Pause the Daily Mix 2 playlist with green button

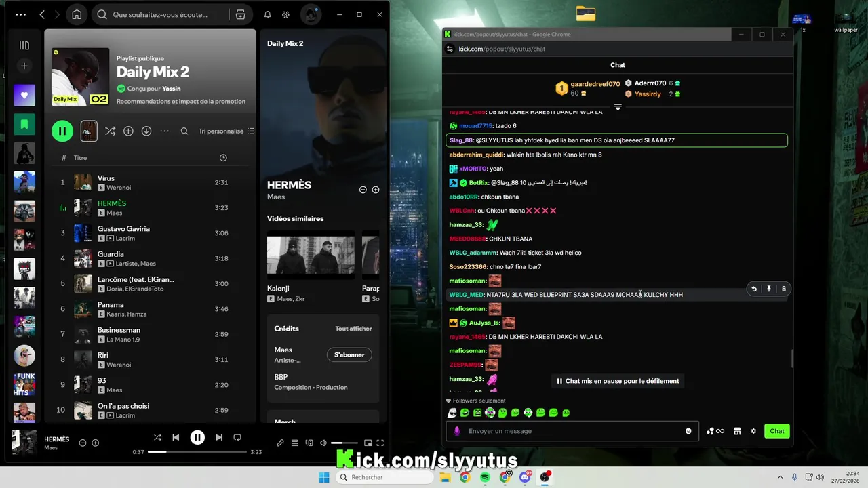click(x=62, y=131)
